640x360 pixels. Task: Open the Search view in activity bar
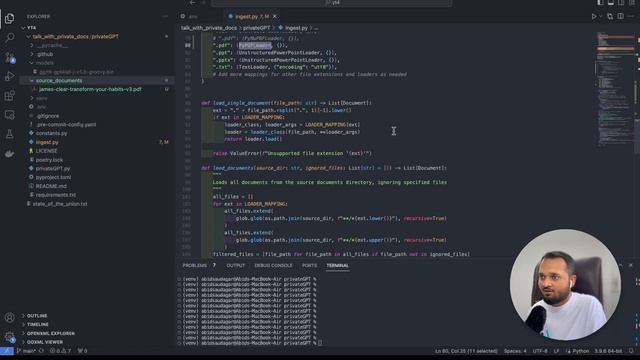[x=9, y=38]
